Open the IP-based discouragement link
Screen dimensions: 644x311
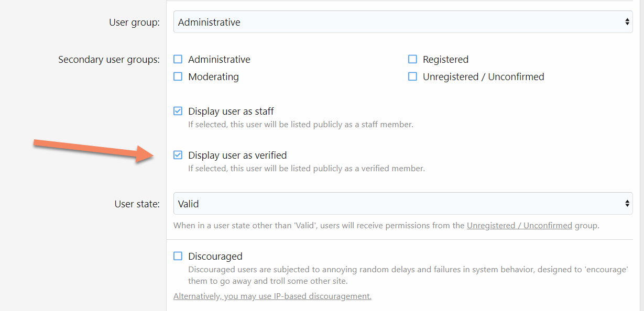coord(272,296)
